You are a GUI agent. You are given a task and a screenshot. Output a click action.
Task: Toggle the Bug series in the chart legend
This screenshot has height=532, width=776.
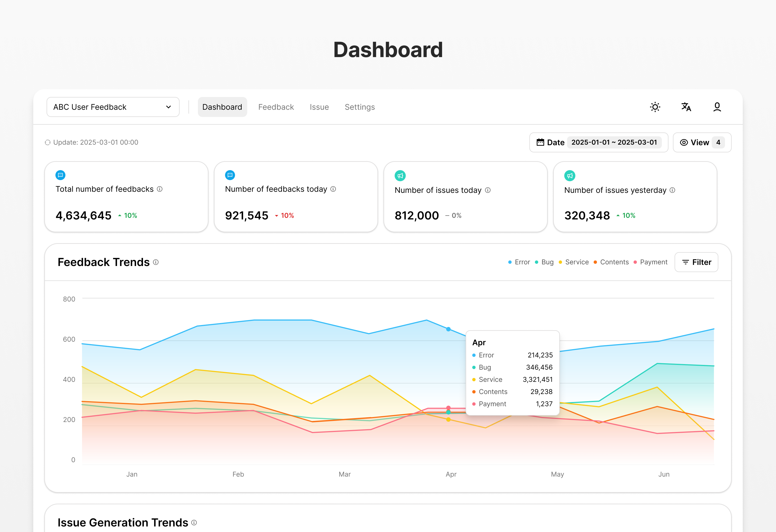[x=544, y=262]
